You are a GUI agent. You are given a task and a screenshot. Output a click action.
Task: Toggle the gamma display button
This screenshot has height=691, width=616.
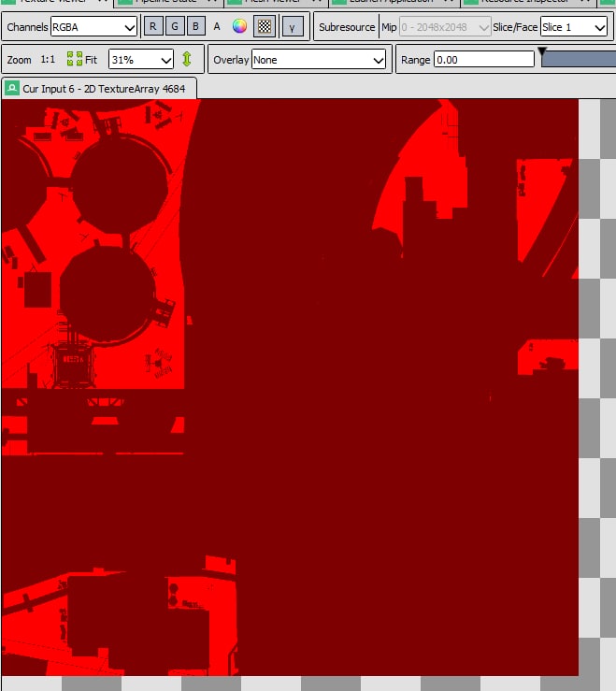(293, 27)
